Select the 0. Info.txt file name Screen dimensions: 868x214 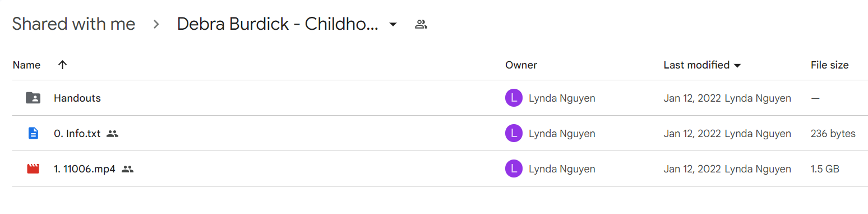pos(77,134)
